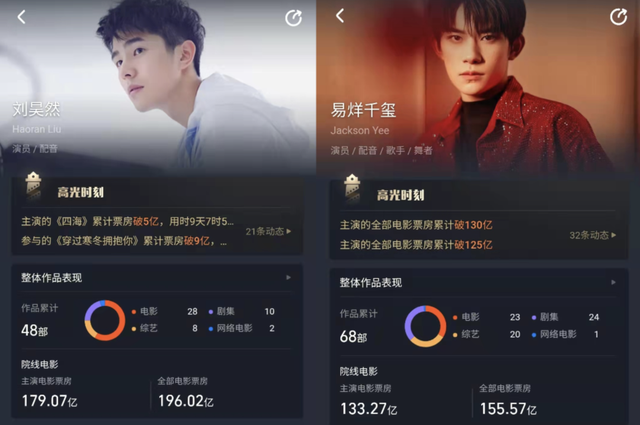Tap the left donut chart for 48部 works
Screen dimensions: 640x425
pyautogui.click(x=105, y=320)
